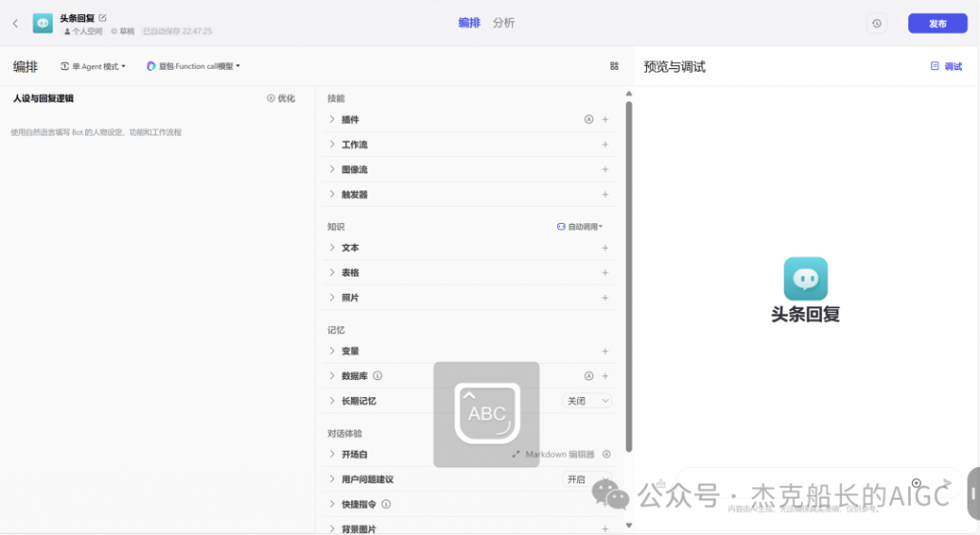Open the 单 Agent 模式 dropdown
The height and width of the screenshot is (535, 980).
[93, 66]
